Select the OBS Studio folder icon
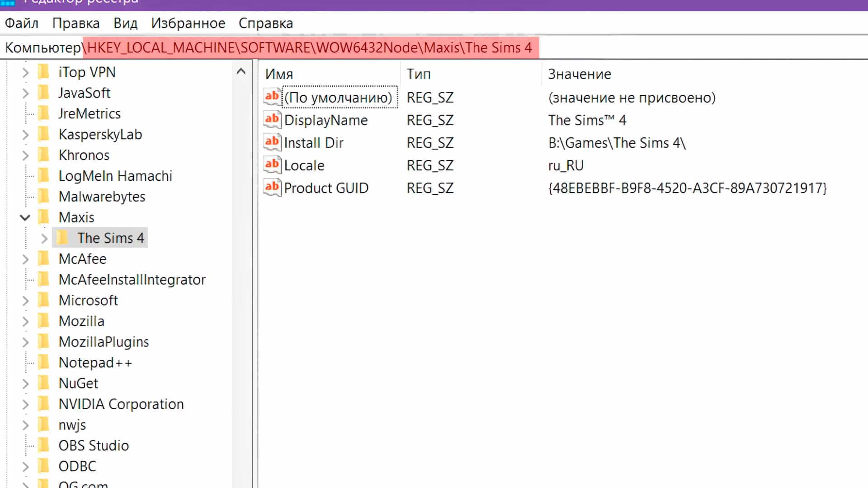 [x=44, y=446]
